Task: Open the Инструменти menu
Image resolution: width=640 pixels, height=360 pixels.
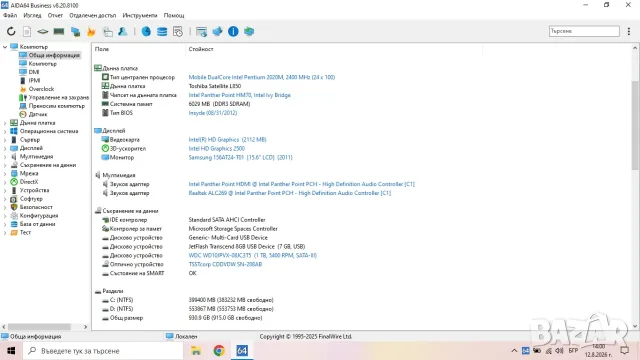Action: click(140, 15)
